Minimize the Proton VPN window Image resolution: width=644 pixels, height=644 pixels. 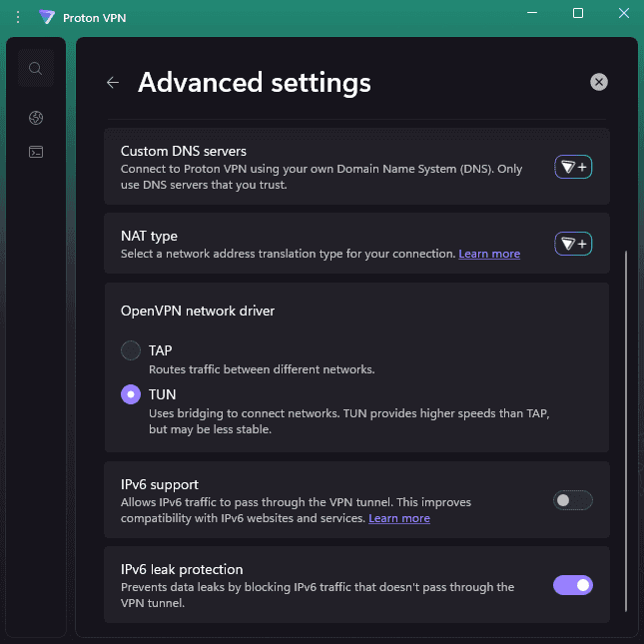coord(531,14)
